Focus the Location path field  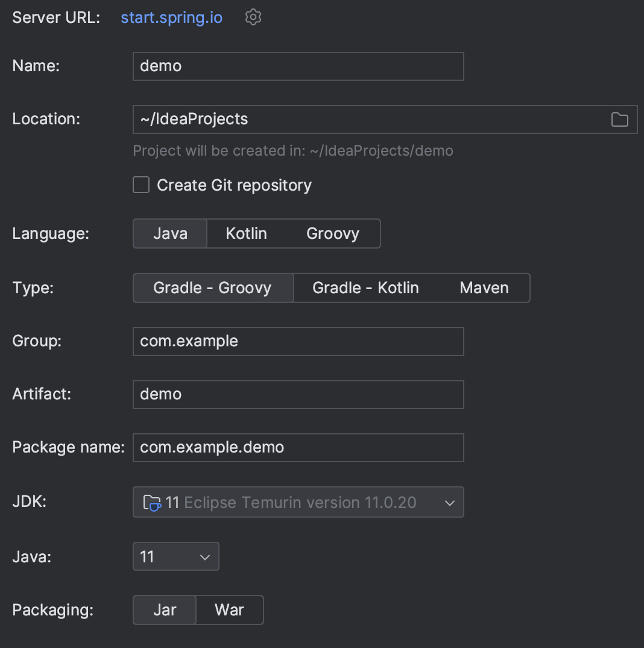pyautogui.click(x=385, y=119)
